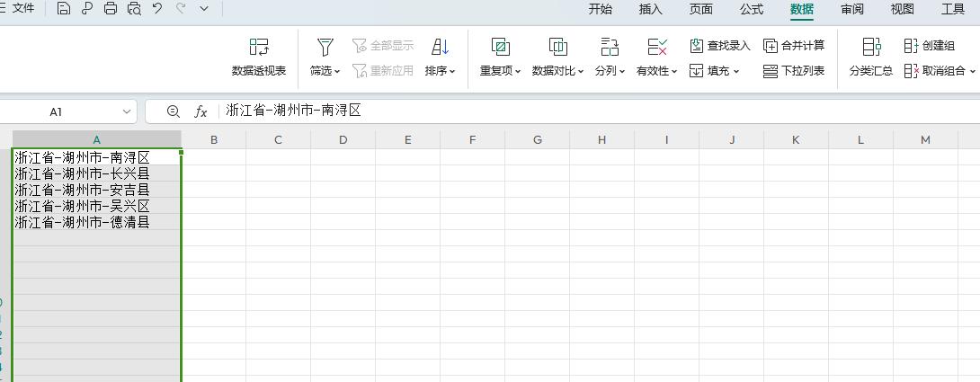Switch to the 公式 tab
The image size is (980, 382).
point(752,9)
